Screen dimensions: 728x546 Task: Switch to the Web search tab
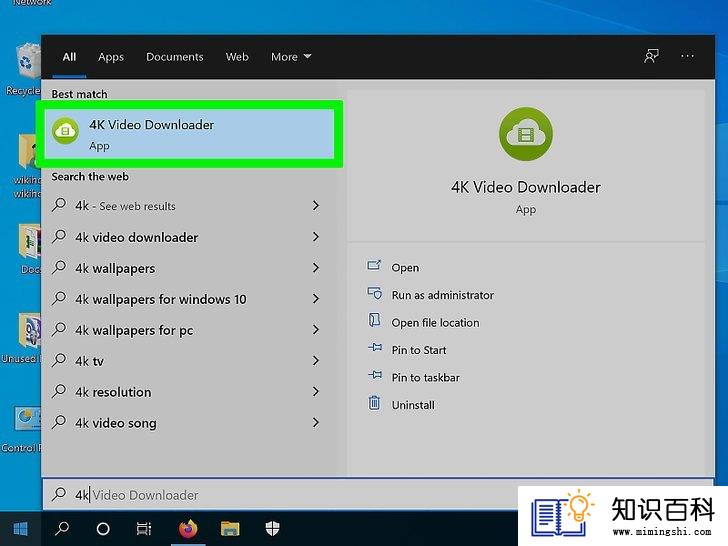[x=237, y=57]
